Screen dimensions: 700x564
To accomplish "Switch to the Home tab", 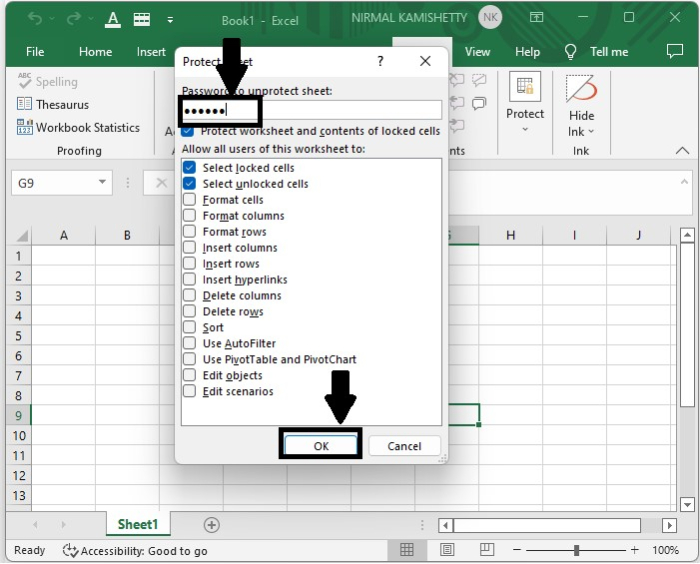I will [x=95, y=52].
